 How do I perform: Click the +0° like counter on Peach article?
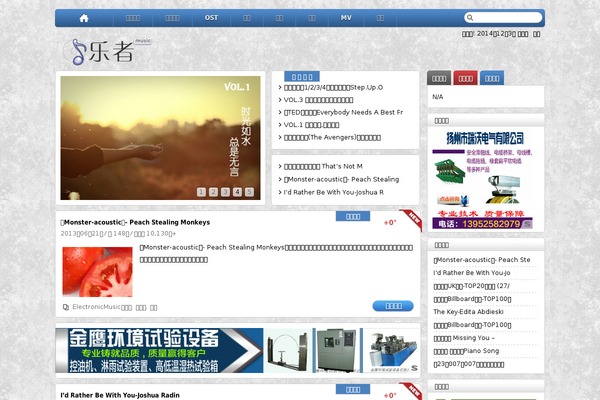[390, 223]
